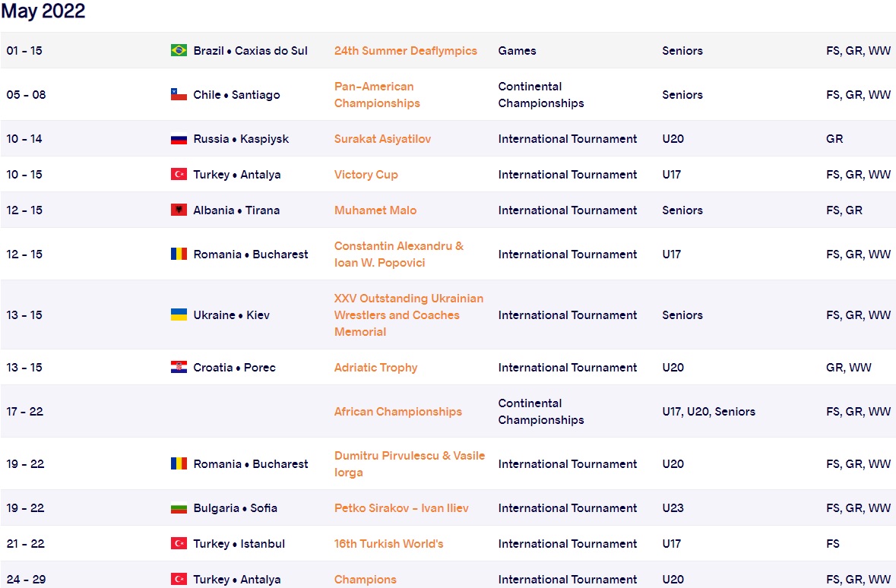This screenshot has height=588, width=896.
Task: Click the Turkey flag beside Istanbul
Action: tap(179, 544)
